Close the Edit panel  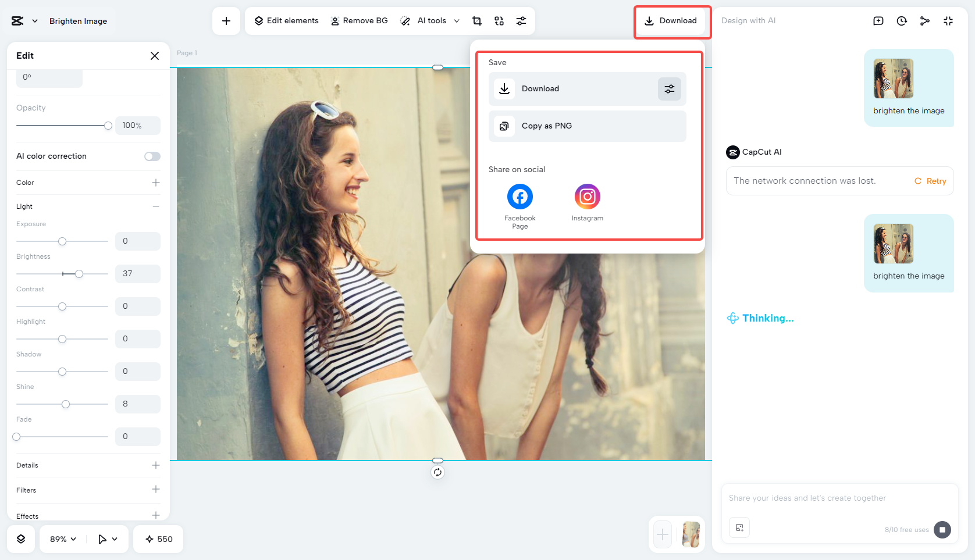[155, 56]
